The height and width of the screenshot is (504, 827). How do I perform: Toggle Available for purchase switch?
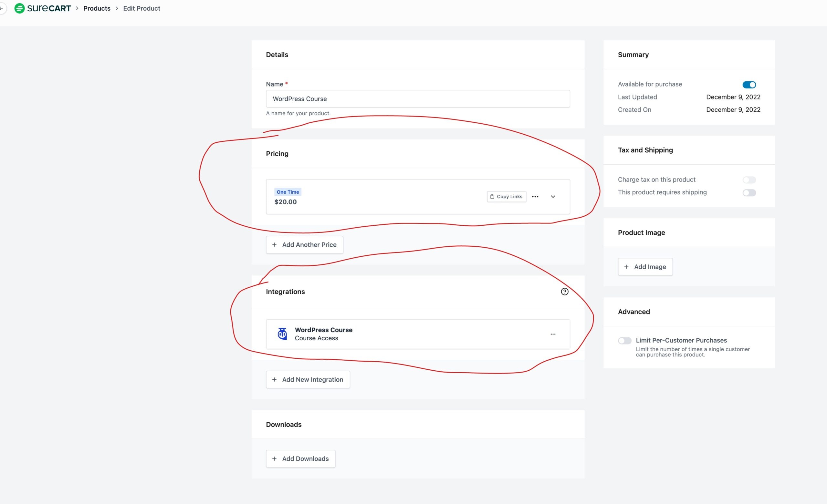coord(749,85)
